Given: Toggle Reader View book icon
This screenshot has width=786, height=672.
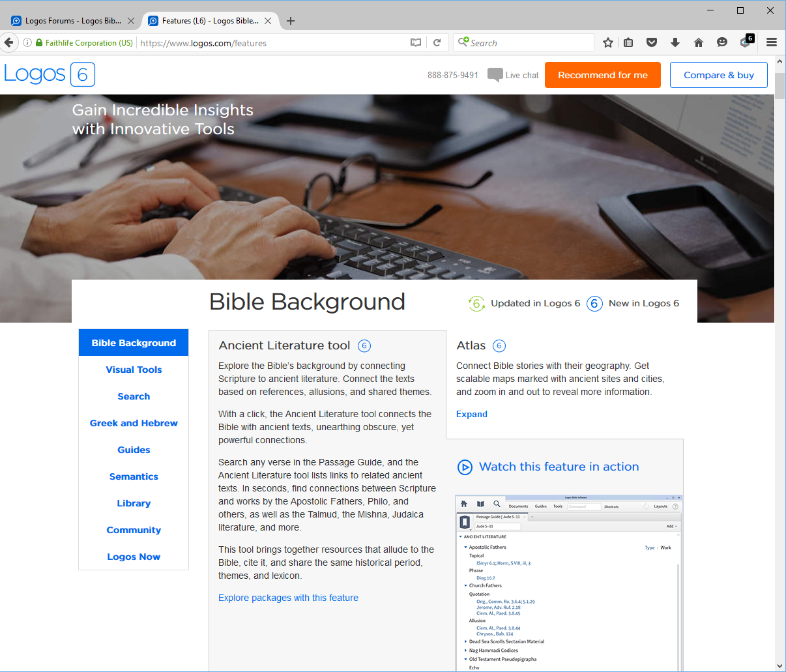Looking at the screenshot, I should (416, 43).
